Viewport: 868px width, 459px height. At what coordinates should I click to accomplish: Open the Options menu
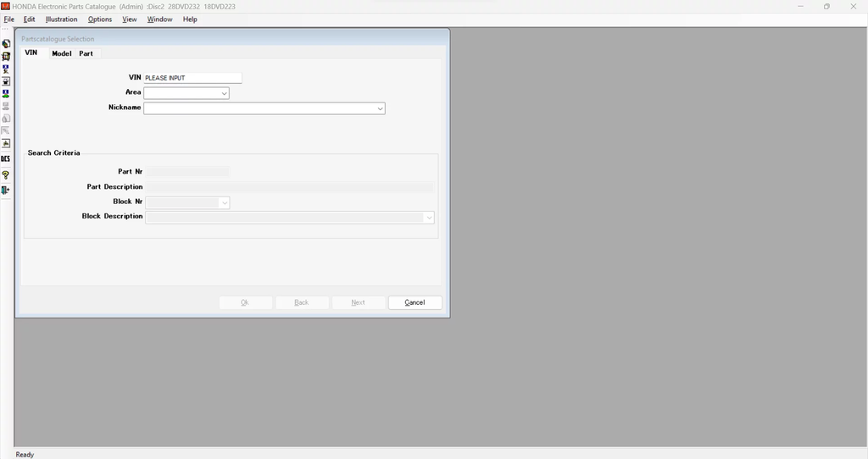99,19
